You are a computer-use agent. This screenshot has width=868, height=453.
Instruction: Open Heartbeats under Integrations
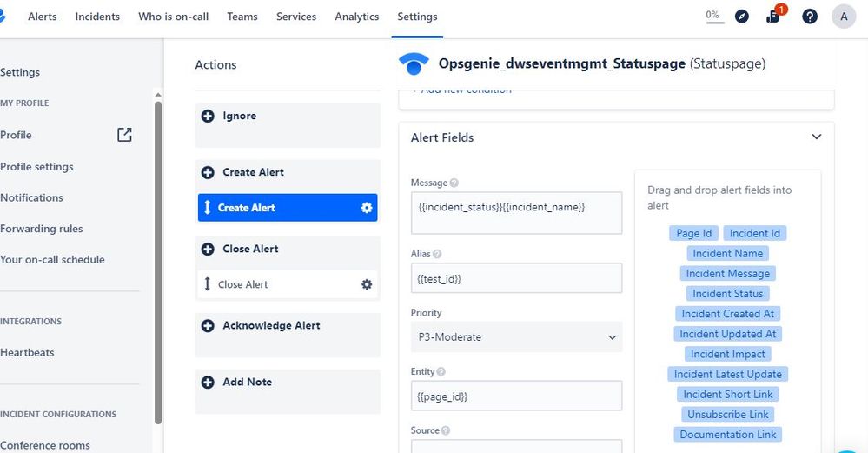click(x=27, y=353)
